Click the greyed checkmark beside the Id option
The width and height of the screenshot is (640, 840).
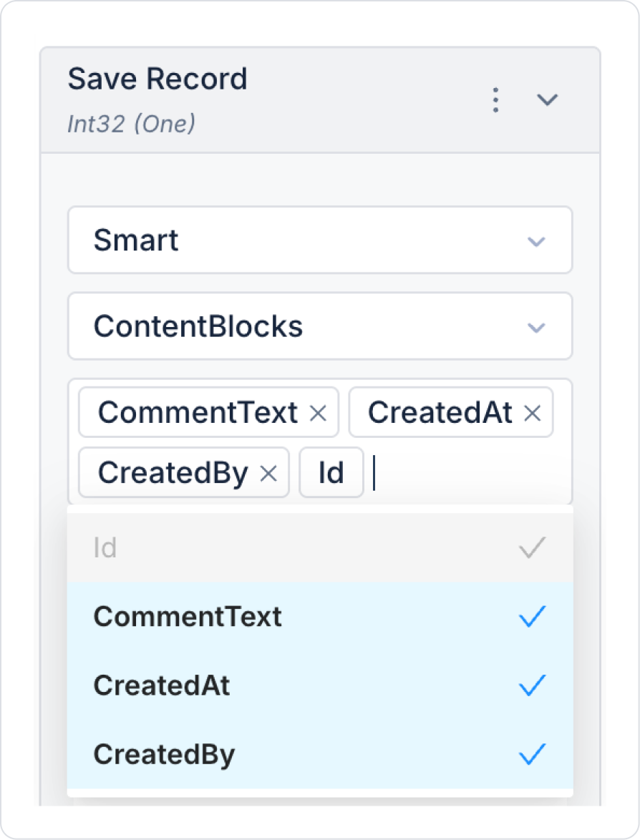(x=532, y=549)
